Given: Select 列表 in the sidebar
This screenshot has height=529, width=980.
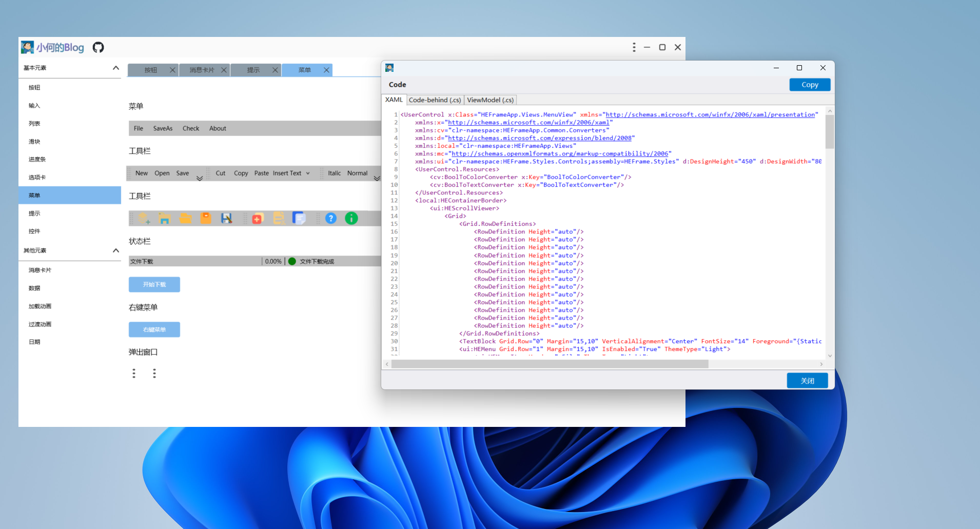Looking at the screenshot, I should coord(70,124).
